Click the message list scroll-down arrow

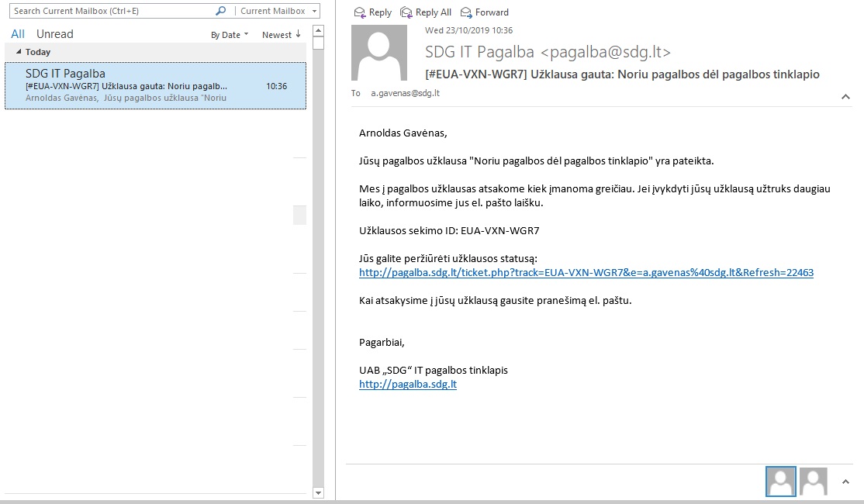pos(318,492)
